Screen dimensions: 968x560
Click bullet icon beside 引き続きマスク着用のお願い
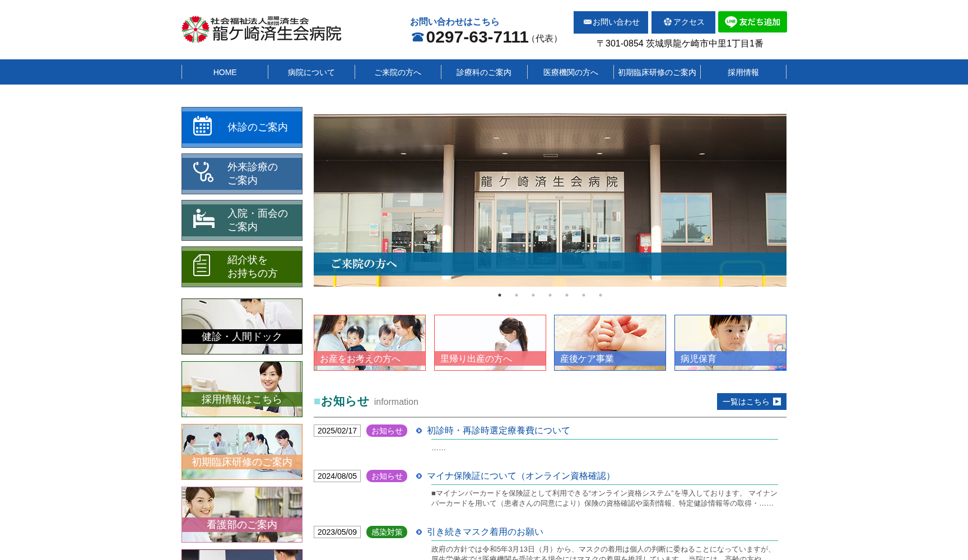click(419, 532)
